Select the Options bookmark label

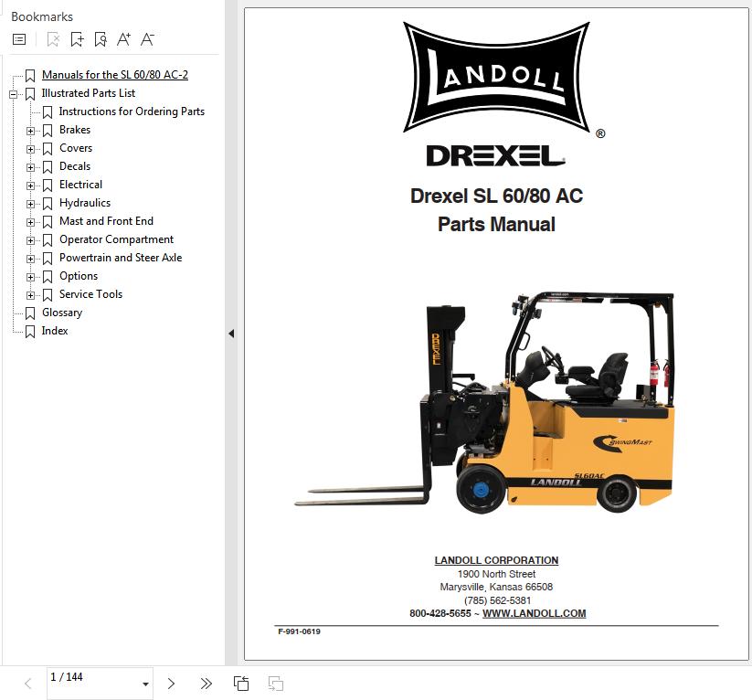[x=79, y=276]
